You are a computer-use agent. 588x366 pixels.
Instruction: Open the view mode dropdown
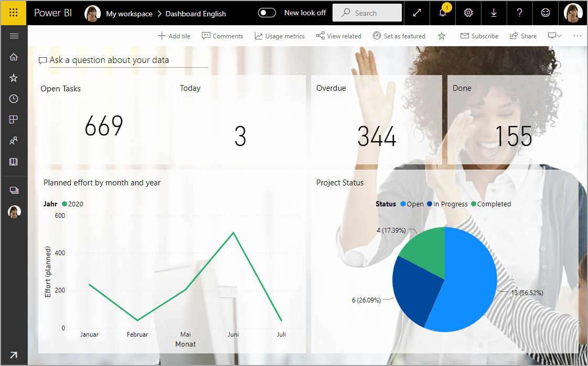click(x=554, y=36)
